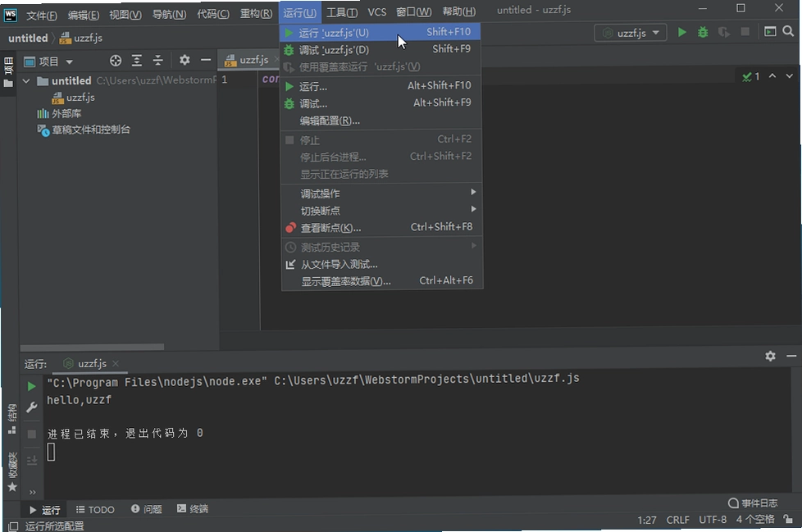Viewport: 802px width, 532px height.
Task: Show more run panel actions chevrons
Action: click(32, 492)
